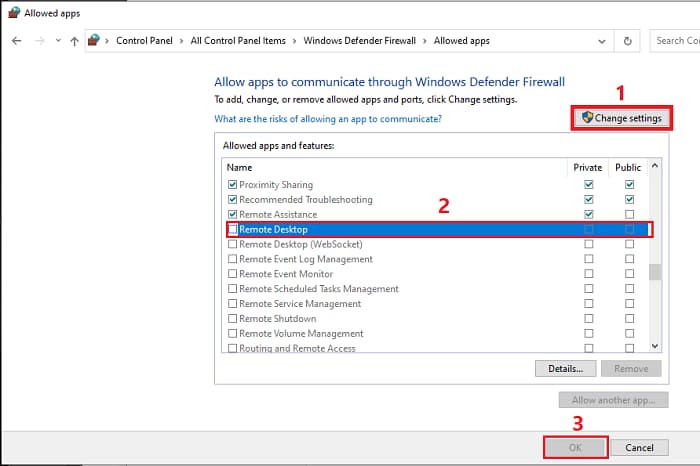700x466 pixels.
Task: Open the risks of allowing an app link
Action: tap(328, 119)
